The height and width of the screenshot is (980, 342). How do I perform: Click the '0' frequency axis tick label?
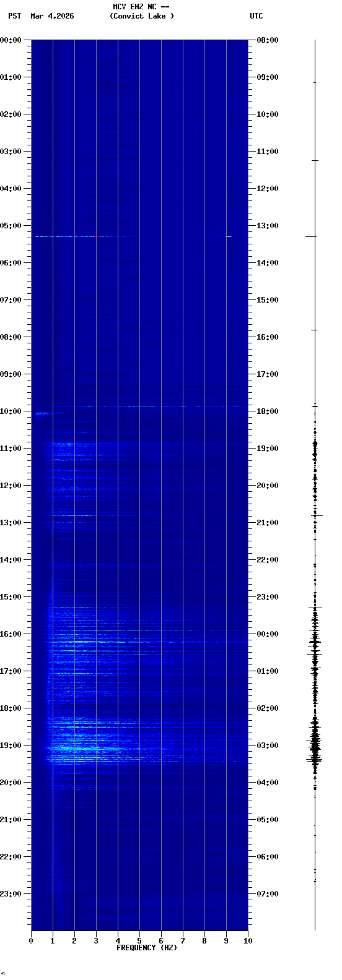[x=31, y=941]
